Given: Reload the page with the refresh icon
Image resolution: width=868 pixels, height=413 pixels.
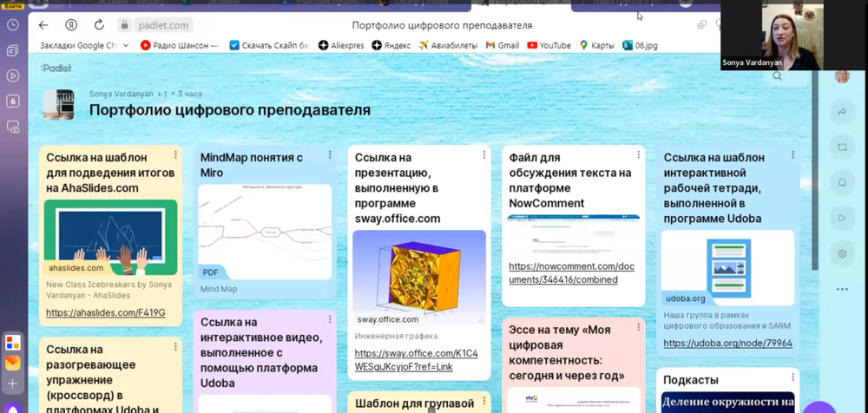Looking at the screenshot, I should pyautogui.click(x=99, y=25).
